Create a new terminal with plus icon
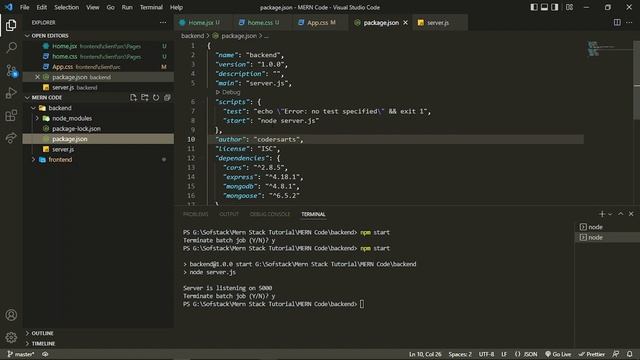 click(x=602, y=214)
